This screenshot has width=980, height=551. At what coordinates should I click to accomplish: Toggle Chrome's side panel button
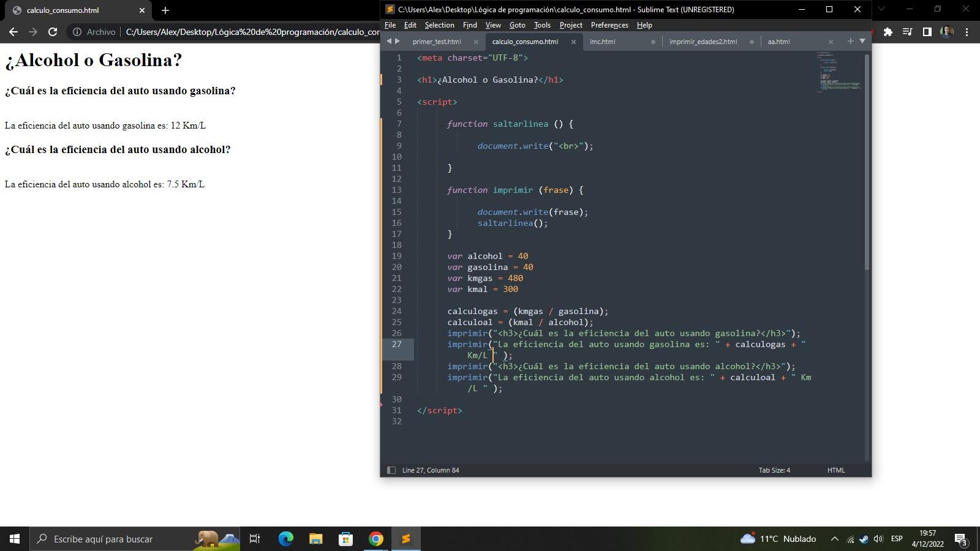coord(927,32)
